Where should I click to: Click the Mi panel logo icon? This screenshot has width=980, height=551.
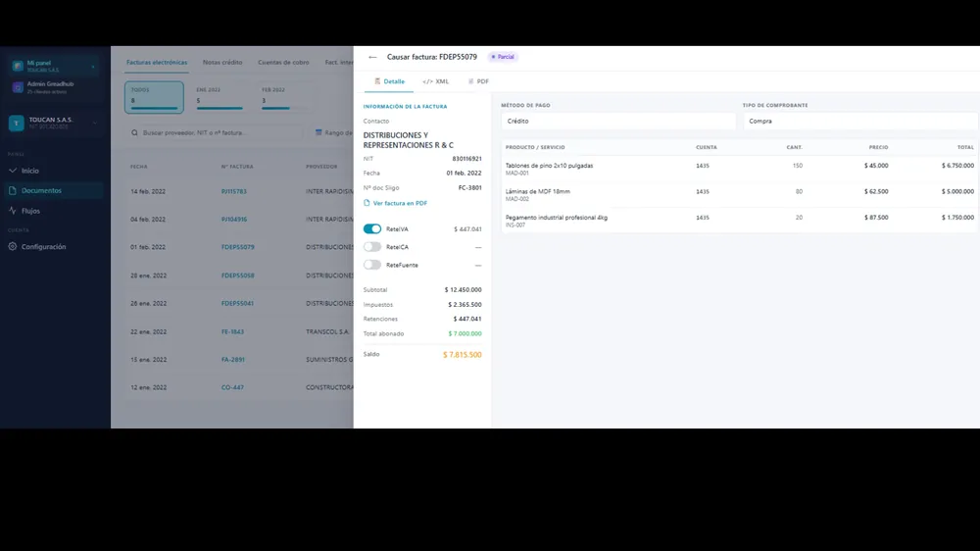coord(18,66)
